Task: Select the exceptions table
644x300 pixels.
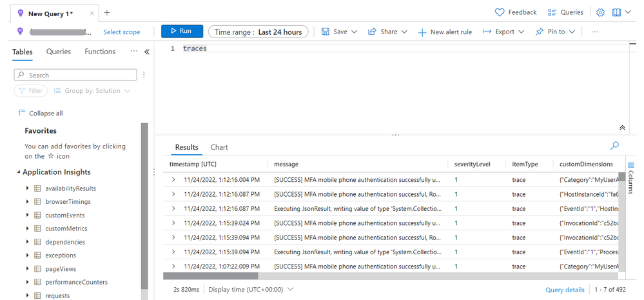Action: 61,255
